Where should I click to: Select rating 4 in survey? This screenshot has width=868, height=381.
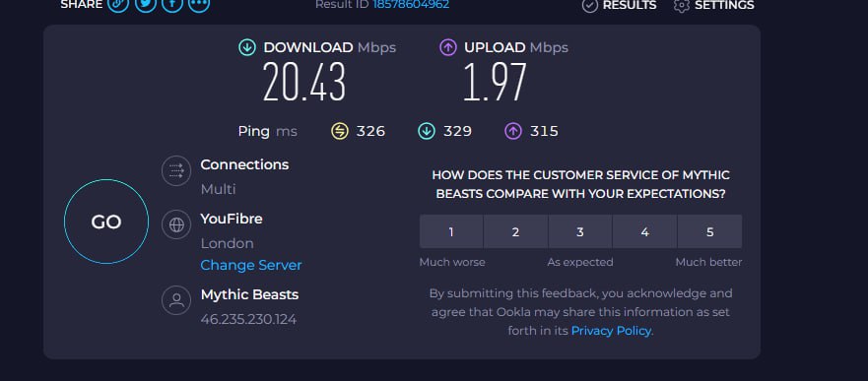point(645,231)
